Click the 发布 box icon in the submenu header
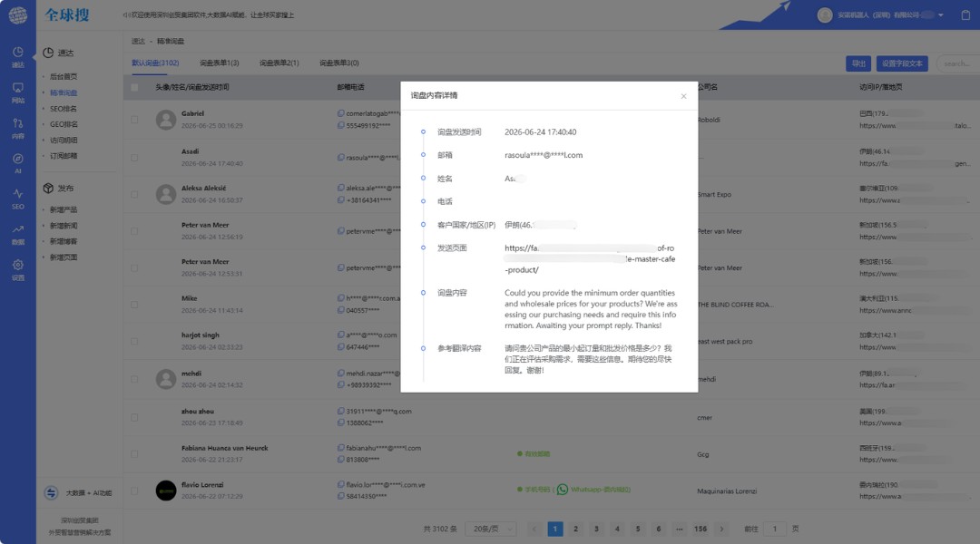980x544 pixels. click(x=48, y=188)
